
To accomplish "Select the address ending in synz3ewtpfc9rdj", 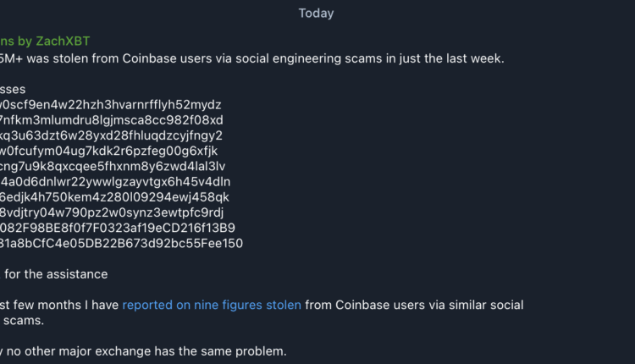I will (x=112, y=212).
